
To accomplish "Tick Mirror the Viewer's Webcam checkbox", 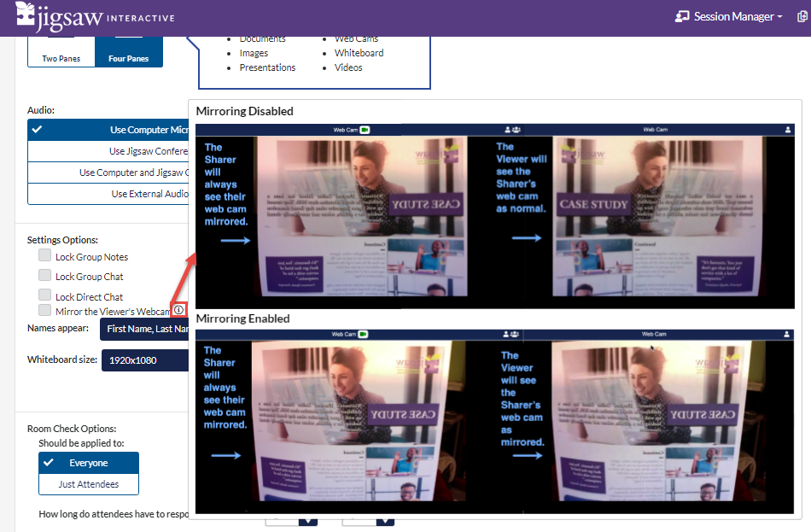I will 44,311.
